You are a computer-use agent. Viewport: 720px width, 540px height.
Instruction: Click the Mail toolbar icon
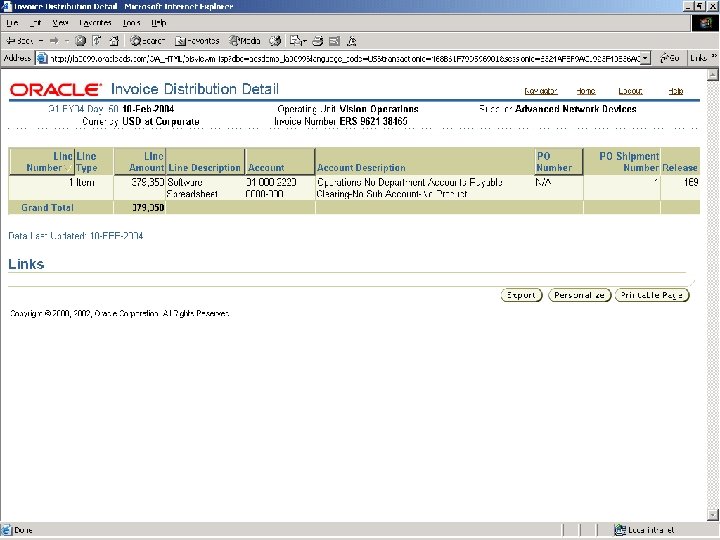click(x=298, y=41)
